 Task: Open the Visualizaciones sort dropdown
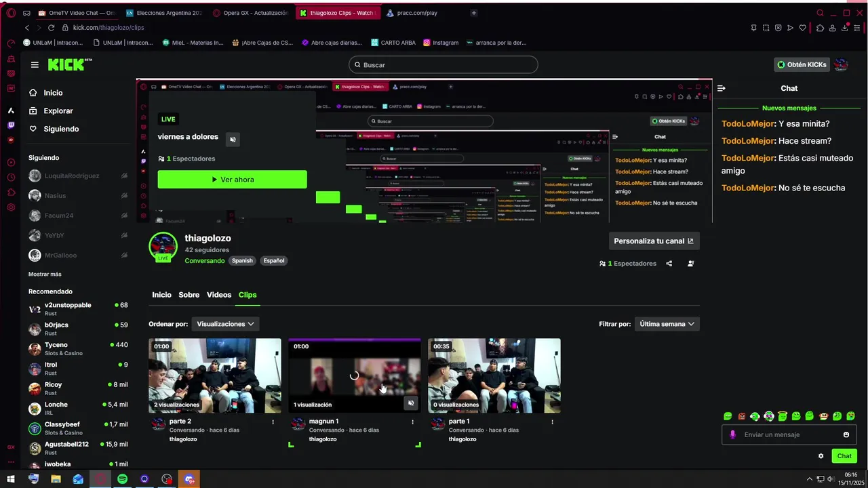click(225, 324)
